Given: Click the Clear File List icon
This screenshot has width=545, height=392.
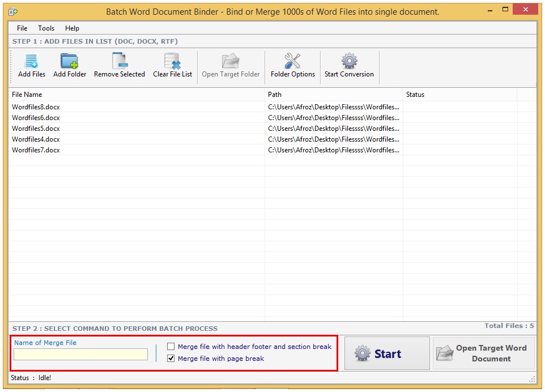Looking at the screenshot, I should coord(172,61).
